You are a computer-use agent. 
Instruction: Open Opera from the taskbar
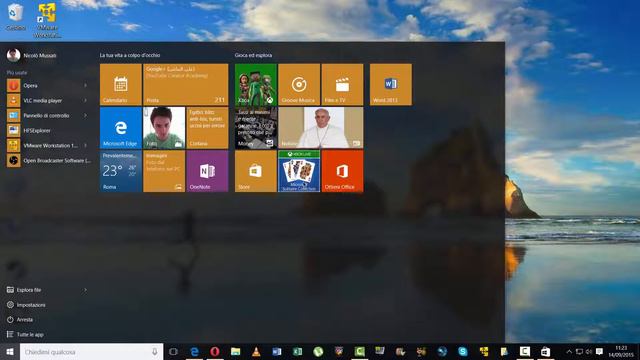coord(215,351)
